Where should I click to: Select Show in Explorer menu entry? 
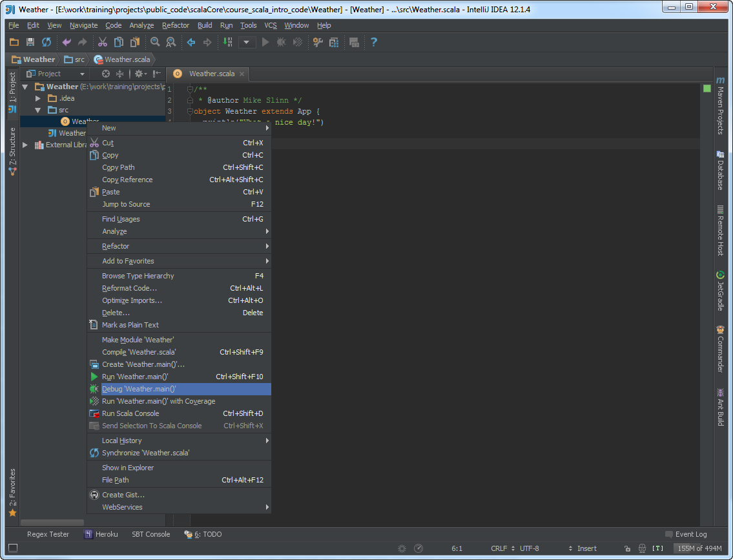click(179, 468)
